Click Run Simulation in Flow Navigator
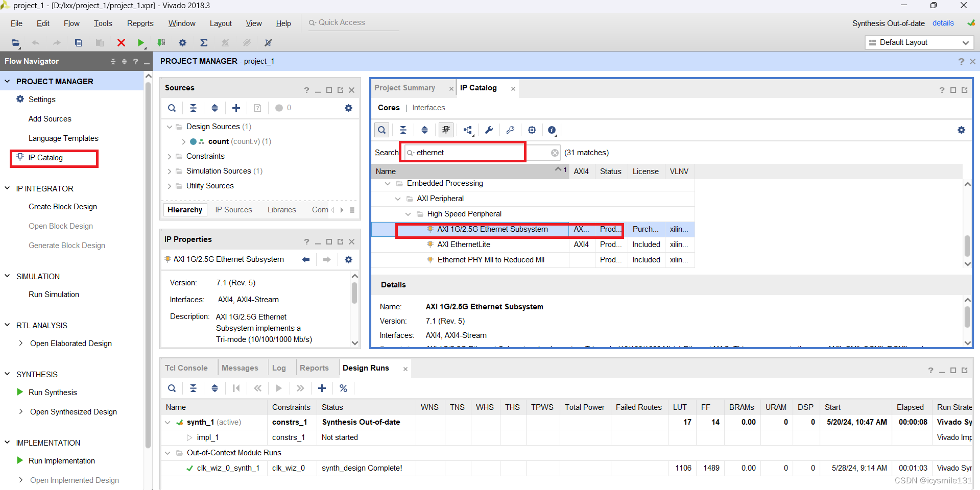980x490 pixels. click(54, 295)
